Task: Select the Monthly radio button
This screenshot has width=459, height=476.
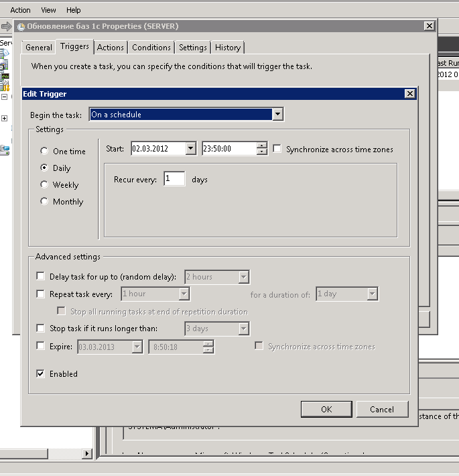Action: [x=44, y=201]
